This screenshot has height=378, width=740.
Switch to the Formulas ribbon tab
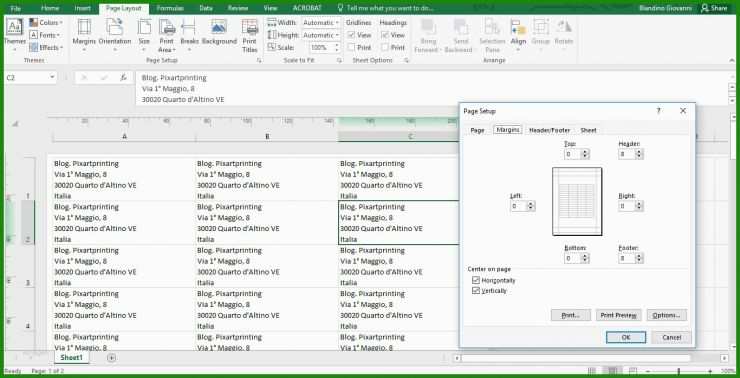tap(170, 8)
